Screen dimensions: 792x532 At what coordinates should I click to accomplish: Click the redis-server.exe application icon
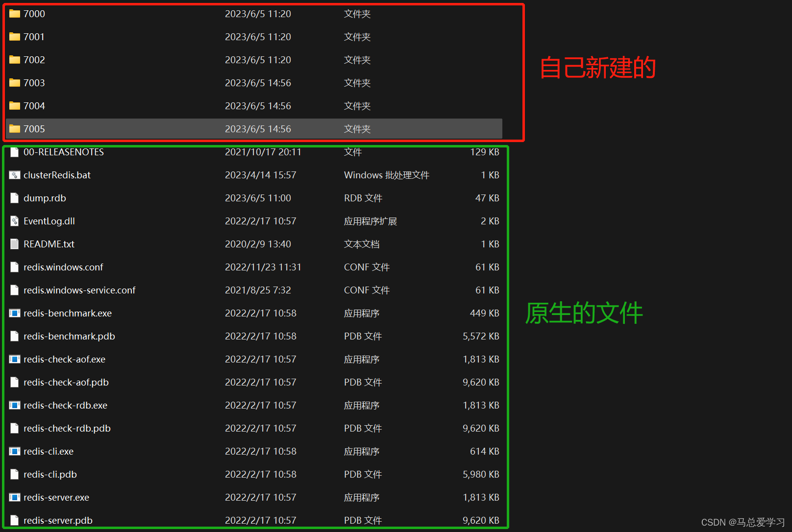pos(15,497)
